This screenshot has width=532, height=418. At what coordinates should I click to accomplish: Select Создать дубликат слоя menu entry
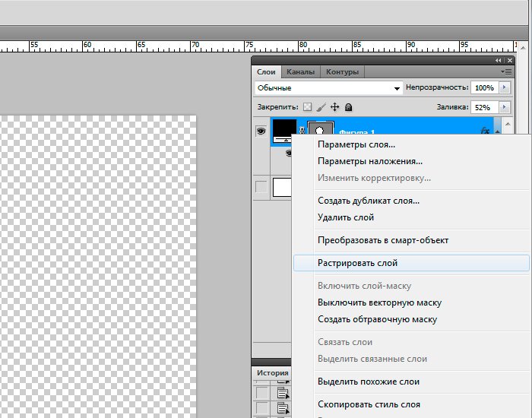pos(368,201)
